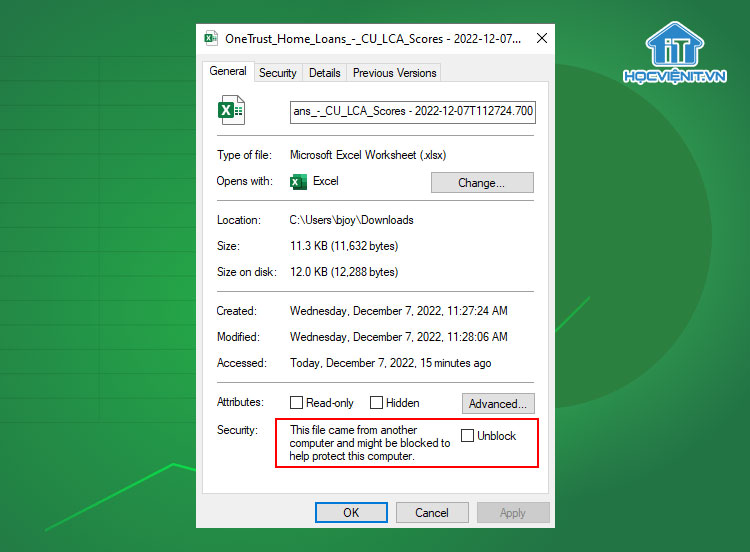
Task: Open the Details tab
Action: coord(325,73)
